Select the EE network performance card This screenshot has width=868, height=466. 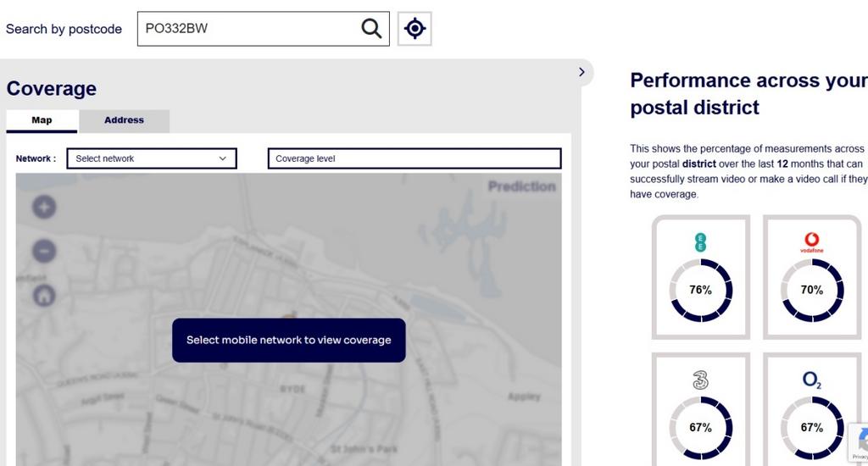click(700, 276)
